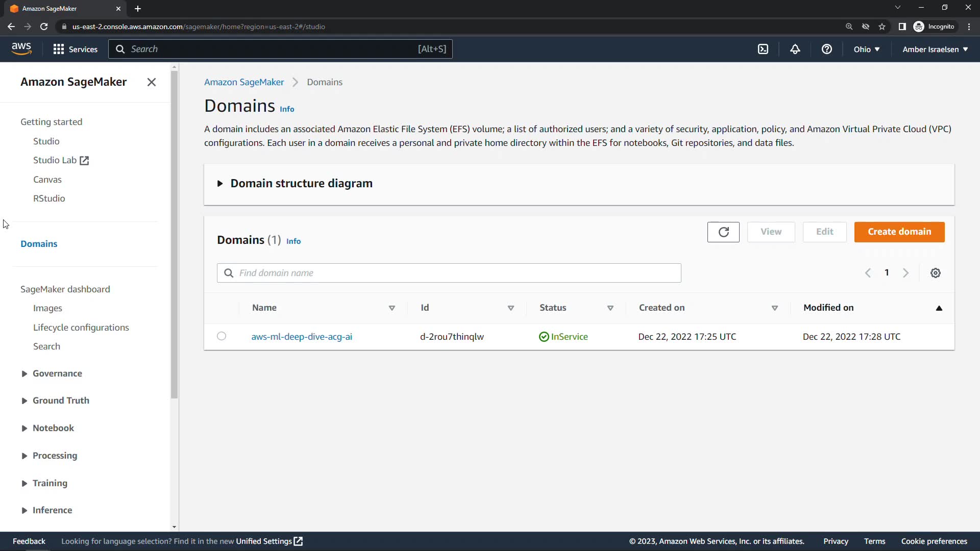Open the notifications bell
This screenshot has height=551, width=980.
click(x=795, y=49)
